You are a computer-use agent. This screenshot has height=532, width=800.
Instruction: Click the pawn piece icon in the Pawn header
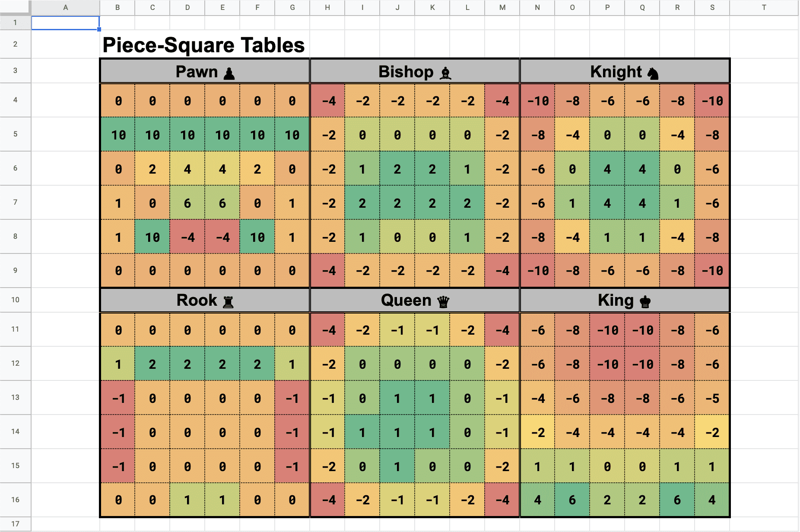[x=230, y=72]
